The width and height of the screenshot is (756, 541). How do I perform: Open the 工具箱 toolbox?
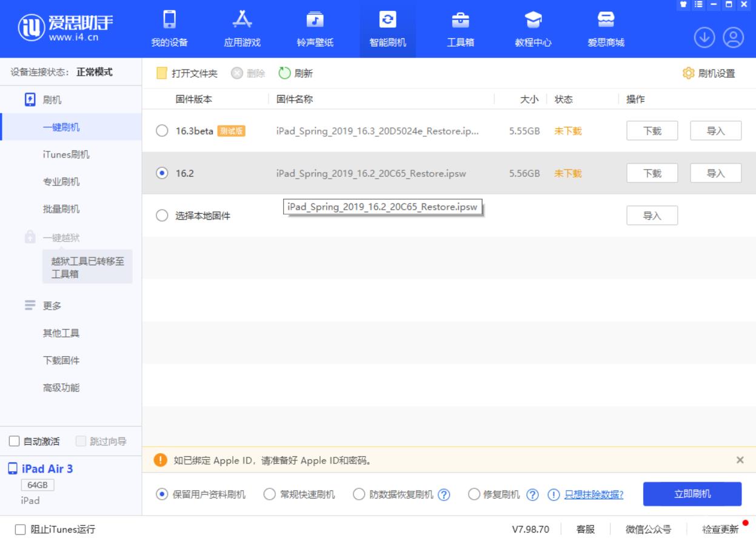(x=462, y=28)
